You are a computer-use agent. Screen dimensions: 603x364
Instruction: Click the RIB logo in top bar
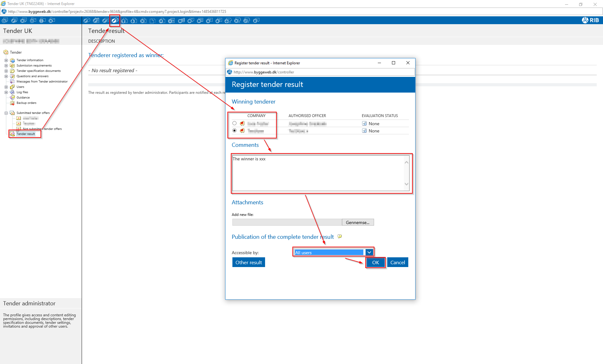pyautogui.click(x=590, y=20)
